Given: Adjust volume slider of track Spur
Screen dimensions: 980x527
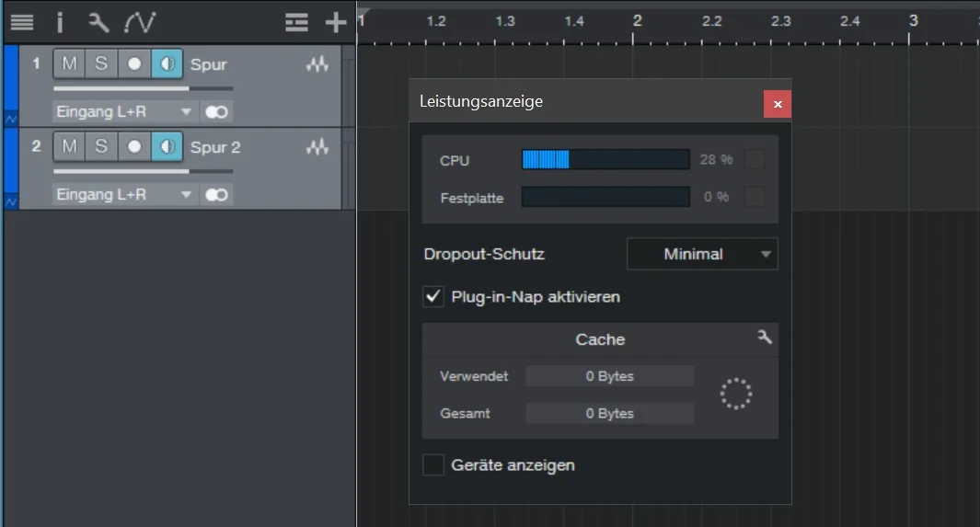Looking at the screenshot, I should tap(144, 88).
